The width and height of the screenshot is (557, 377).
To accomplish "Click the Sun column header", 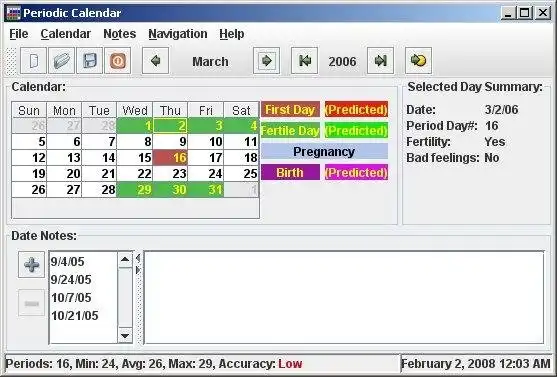I will click(x=29, y=110).
